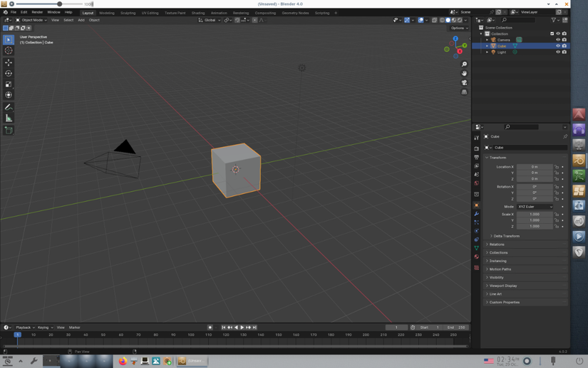The width and height of the screenshot is (588, 368).
Task: Switch to the Sculpting workspace tab
Action: coord(128,13)
